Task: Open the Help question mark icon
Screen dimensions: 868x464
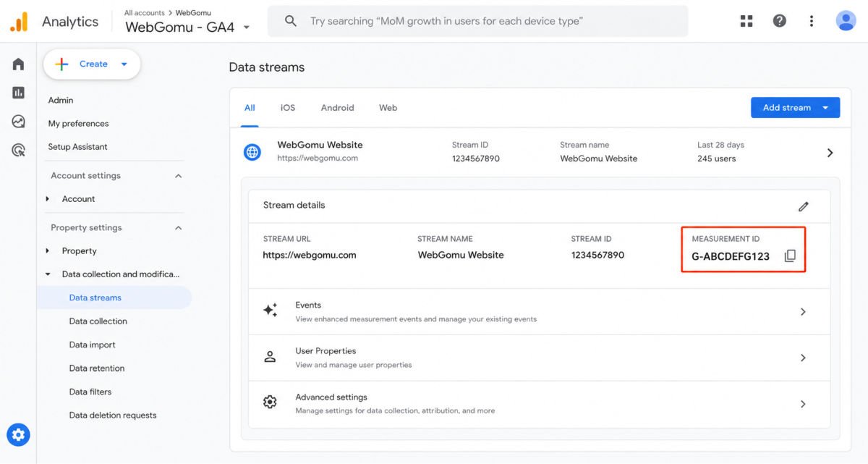Action: coord(780,21)
